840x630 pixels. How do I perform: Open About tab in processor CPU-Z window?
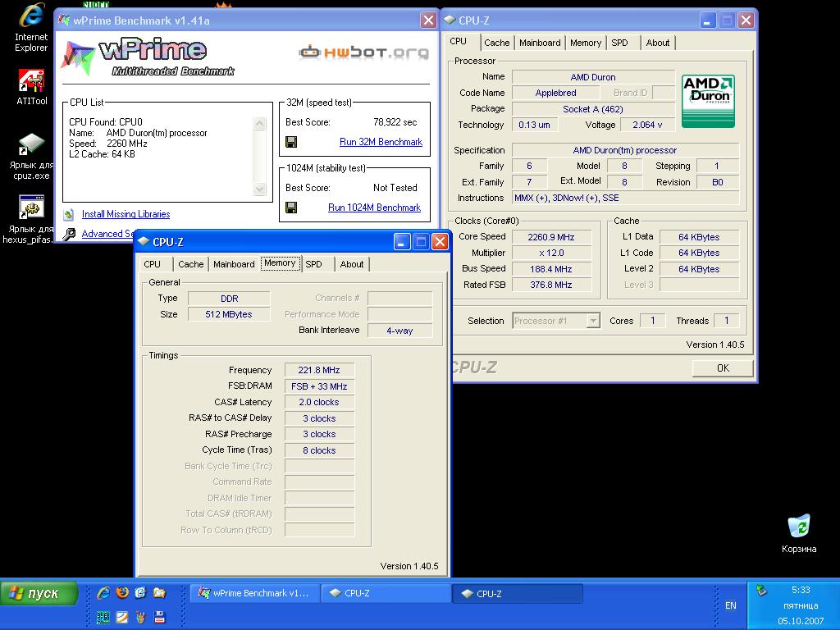tap(657, 43)
